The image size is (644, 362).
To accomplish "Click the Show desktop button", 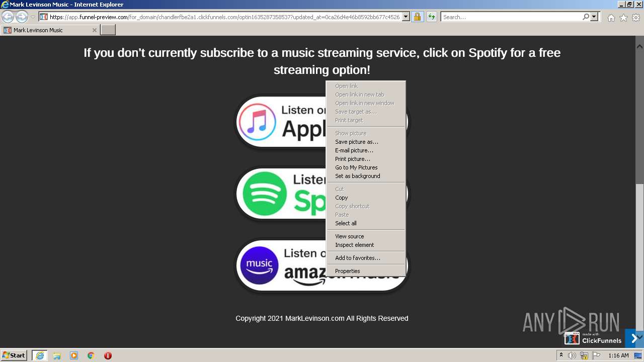I will [x=638, y=355].
